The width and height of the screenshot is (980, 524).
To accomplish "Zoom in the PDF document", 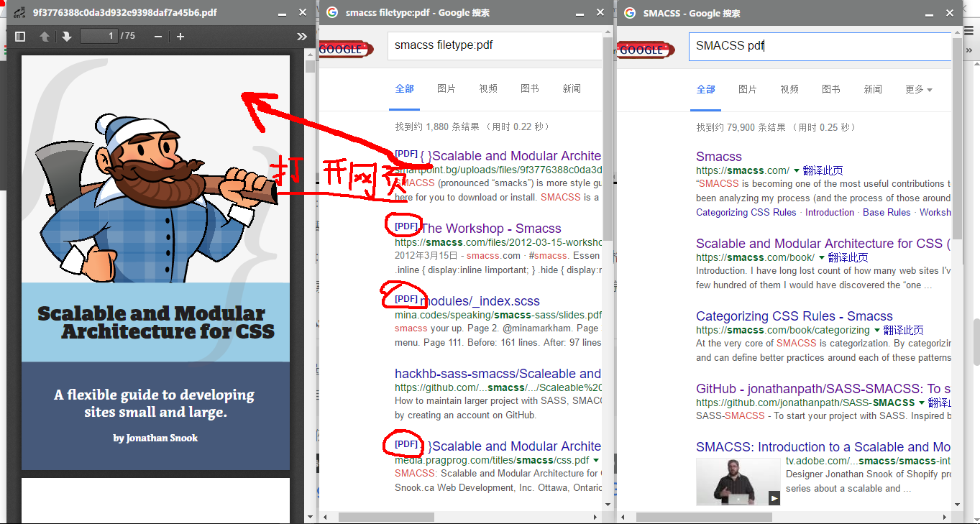I will click(180, 37).
